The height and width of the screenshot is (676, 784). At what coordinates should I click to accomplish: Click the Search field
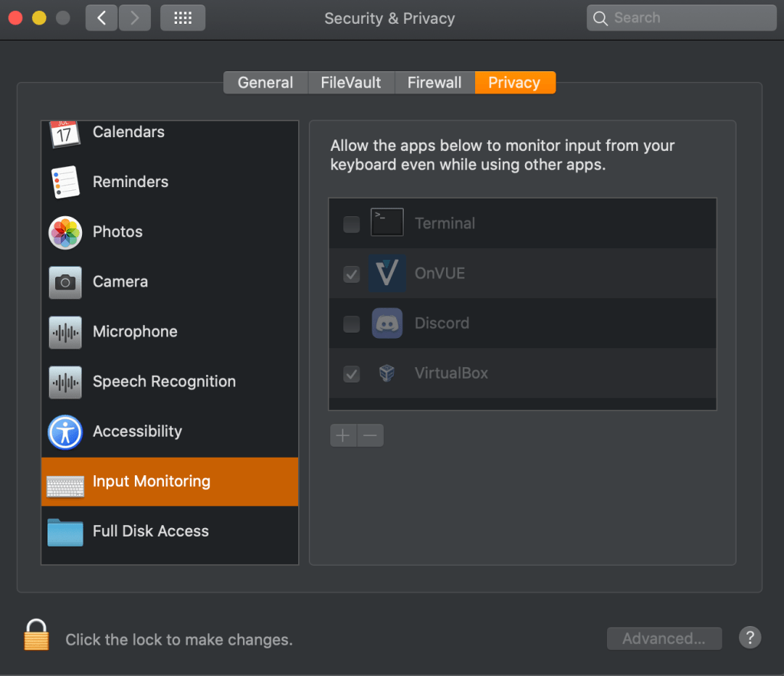click(x=681, y=18)
